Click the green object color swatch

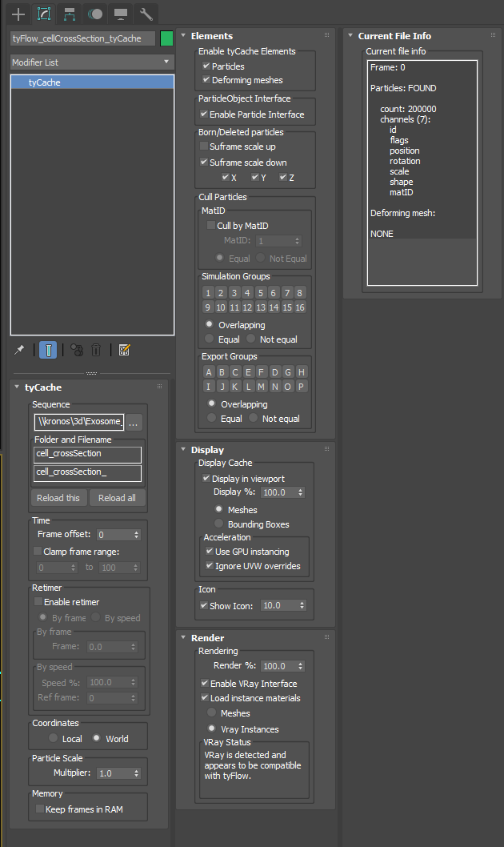coord(166,38)
